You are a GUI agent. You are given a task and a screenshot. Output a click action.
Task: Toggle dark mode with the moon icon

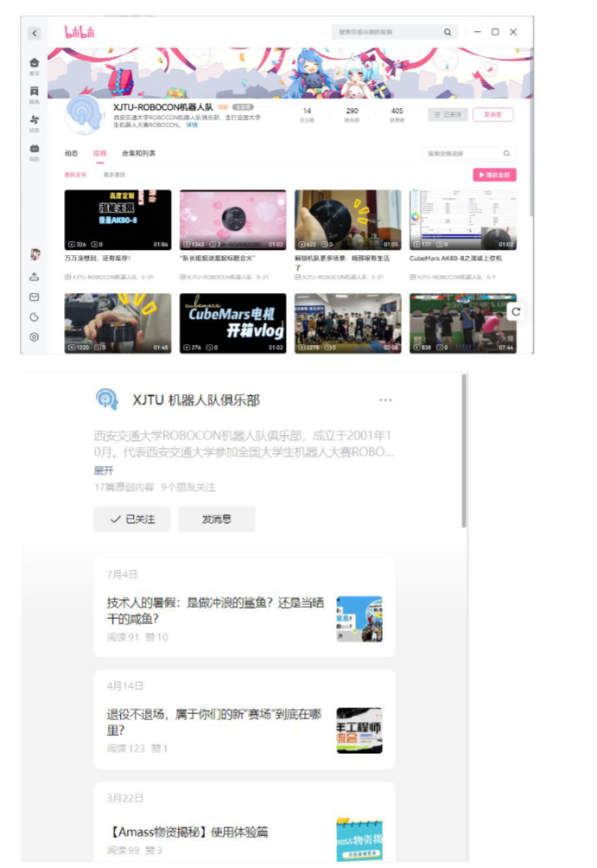35,316
